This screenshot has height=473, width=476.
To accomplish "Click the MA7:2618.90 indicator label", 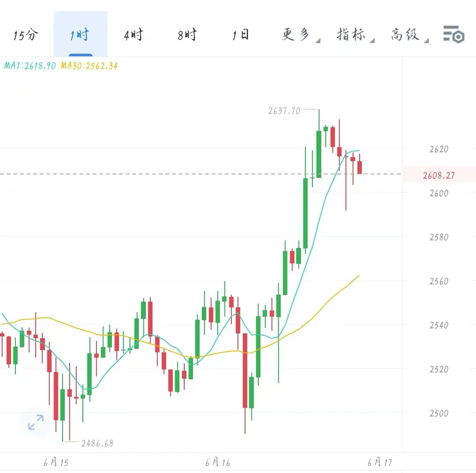I will [x=30, y=66].
